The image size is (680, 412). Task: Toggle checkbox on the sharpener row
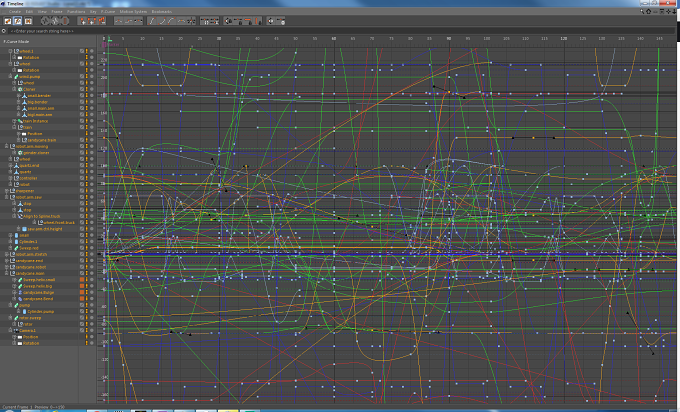[x=82, y=191]
